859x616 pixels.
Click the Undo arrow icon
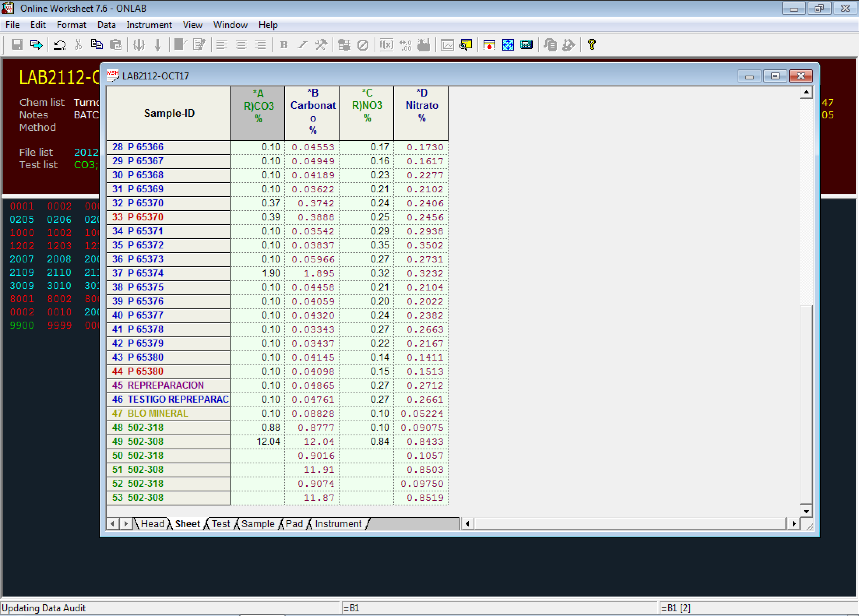coord(60,45)
